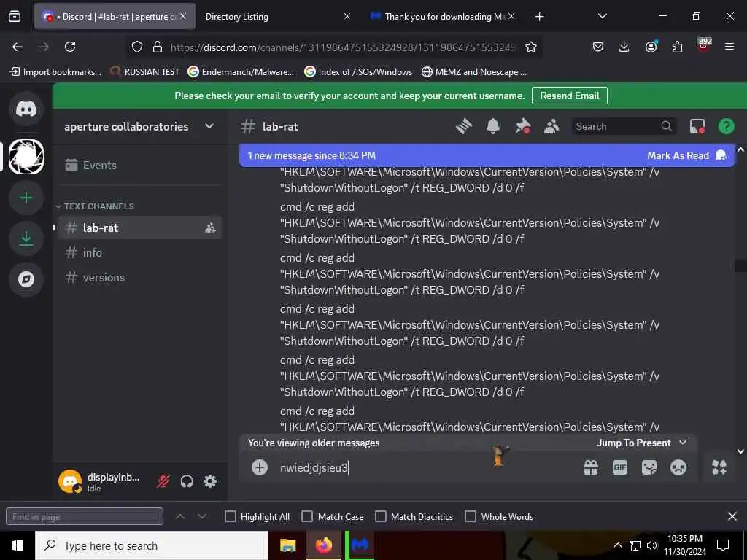
Task: Click the Discord Search field
Action: (x=623, y=126)
